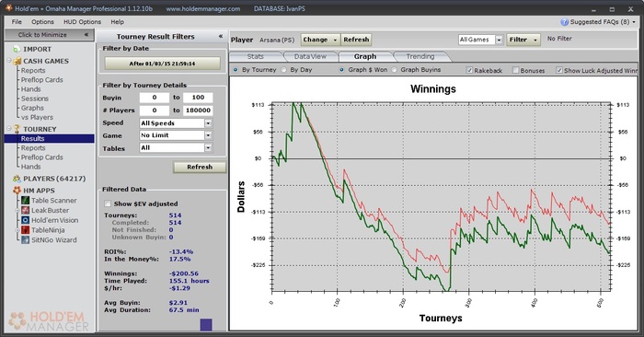Open the SitNGo Wizard icon
This screenshot has width=644, height=337.
(26, 240)
